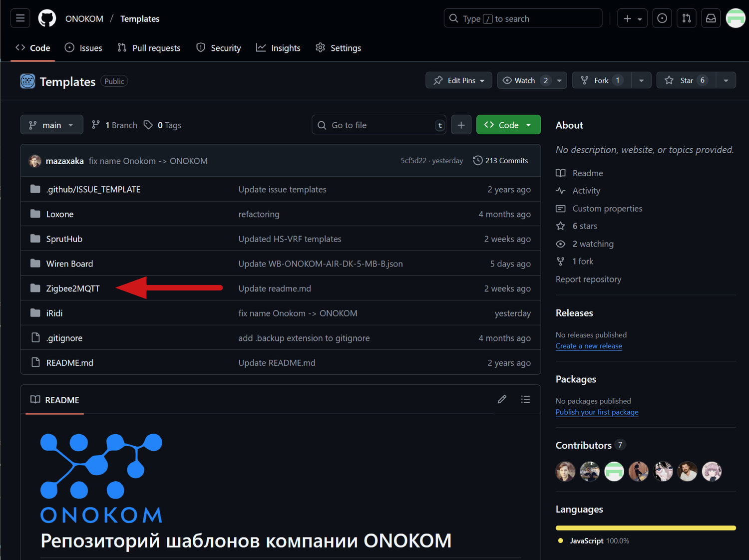Open the Insights tab
749x560 pixels.
pyautogui.click(x=278, y=47)
